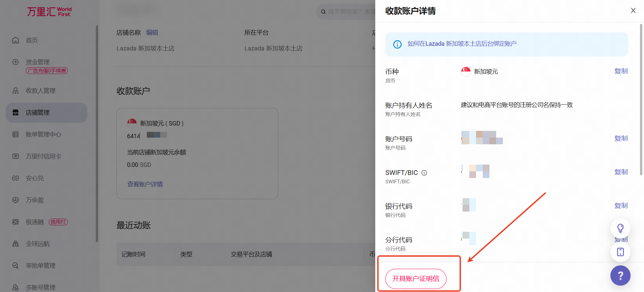Focus the 找不到功能 search box

click(346, 12)
